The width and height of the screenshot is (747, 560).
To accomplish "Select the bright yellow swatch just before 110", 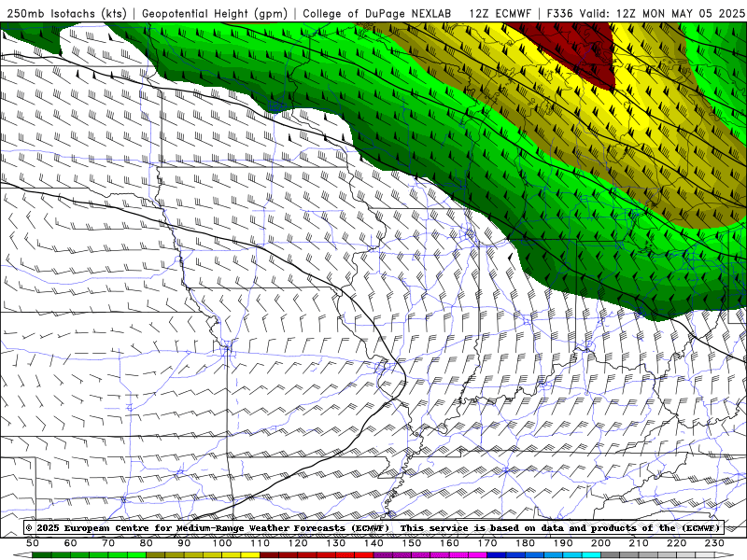I will click(250, 555).
